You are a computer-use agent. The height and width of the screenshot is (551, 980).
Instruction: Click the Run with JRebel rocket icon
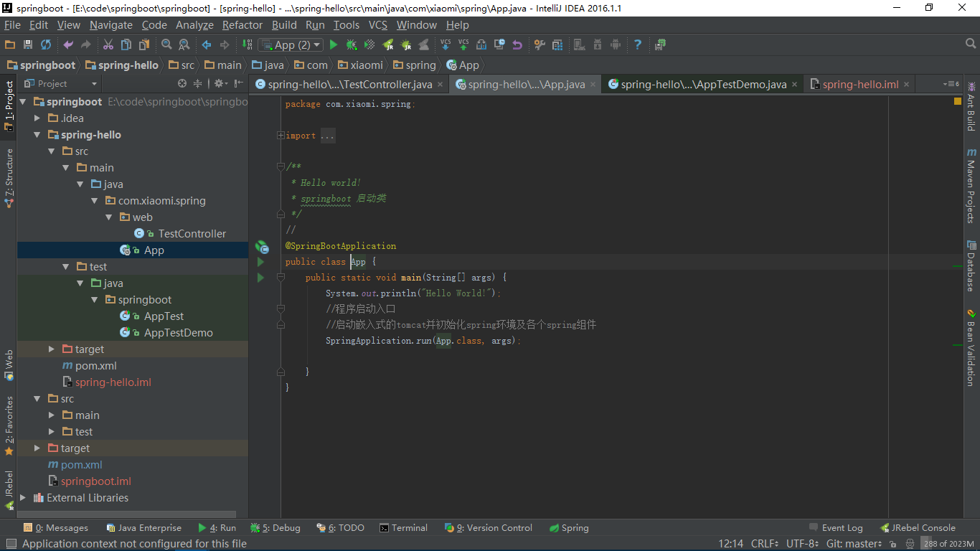pyautogui.click(x=388, y=44)
